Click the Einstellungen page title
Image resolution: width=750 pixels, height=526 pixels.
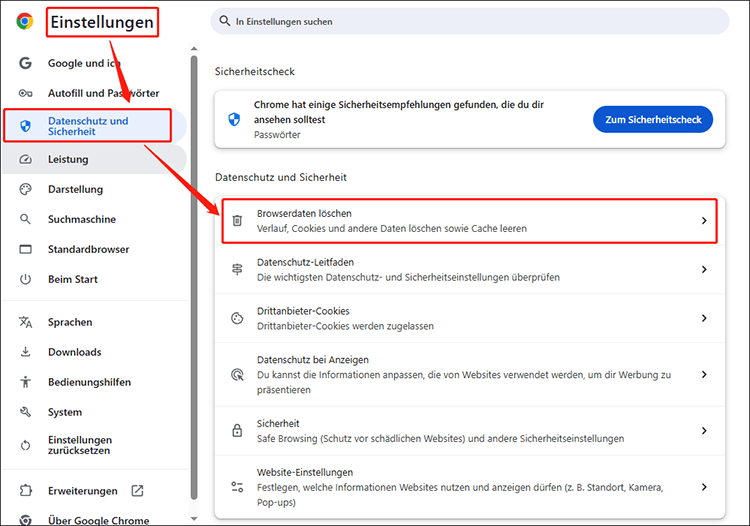point(102,22)
